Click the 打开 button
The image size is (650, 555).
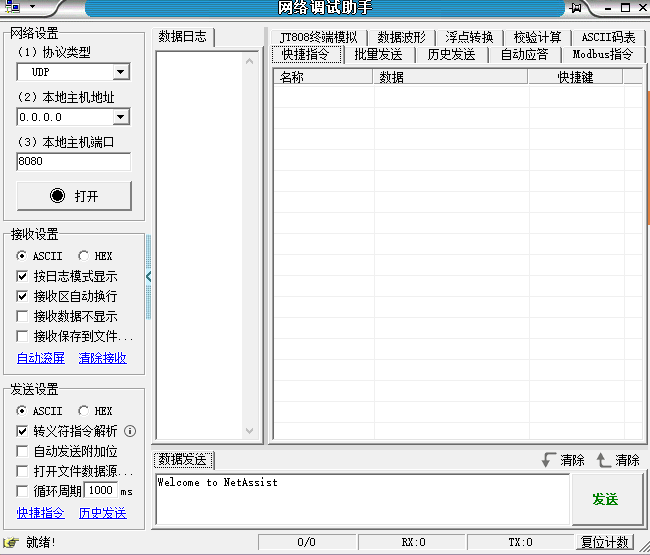point(74,196)
